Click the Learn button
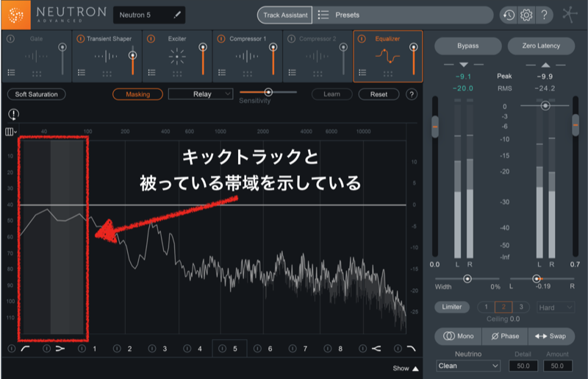 tap(332, 94)
